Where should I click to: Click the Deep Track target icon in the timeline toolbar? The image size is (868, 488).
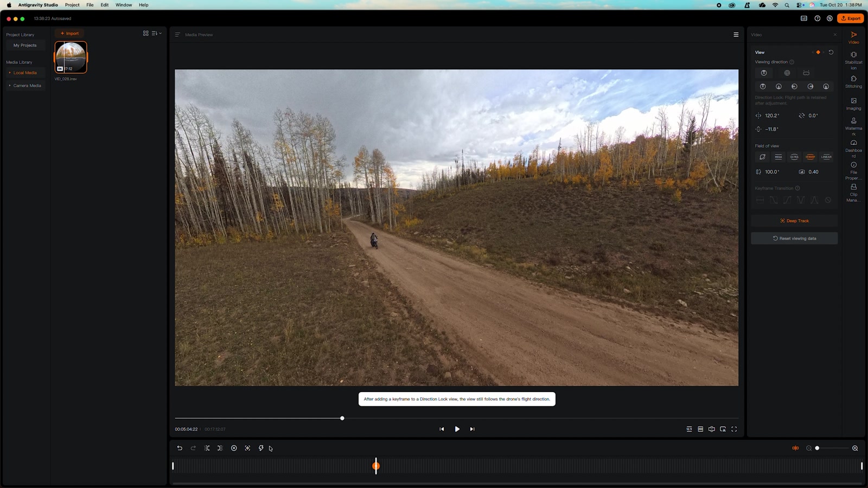pyautogui.click(x=247, y=448)
